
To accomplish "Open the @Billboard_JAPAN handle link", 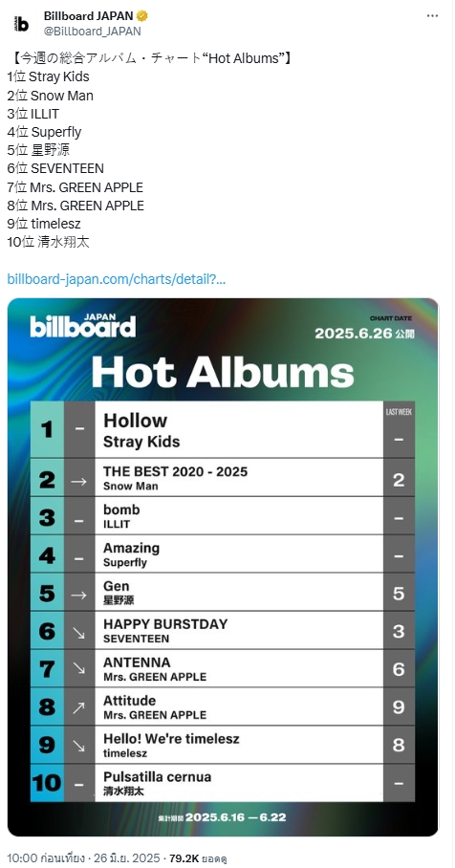I will click(93, 32).
